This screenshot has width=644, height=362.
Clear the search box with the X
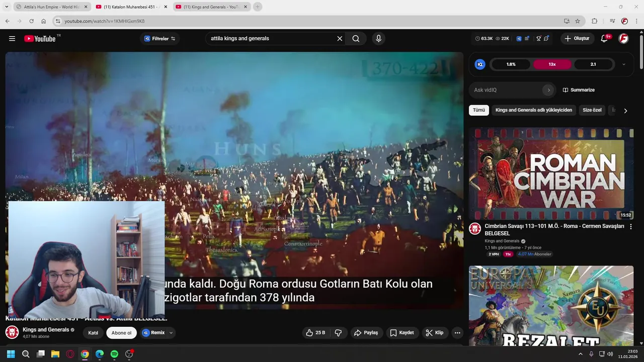[340, 38]
